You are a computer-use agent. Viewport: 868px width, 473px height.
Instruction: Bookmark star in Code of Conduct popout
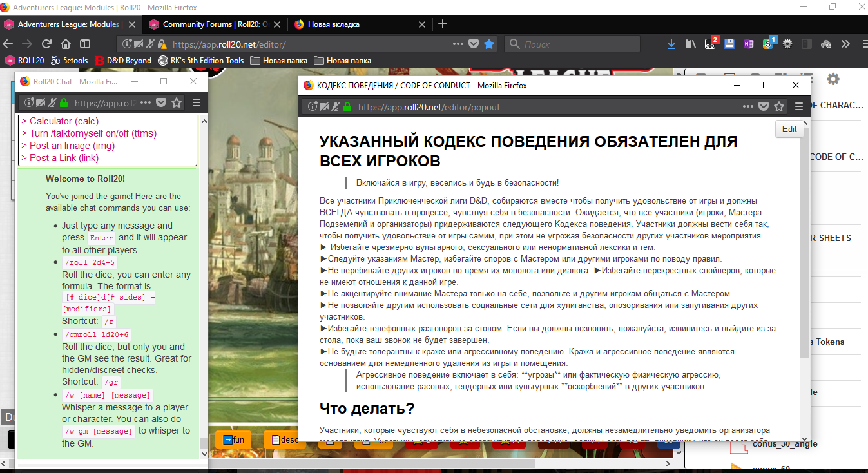point(779,107)
